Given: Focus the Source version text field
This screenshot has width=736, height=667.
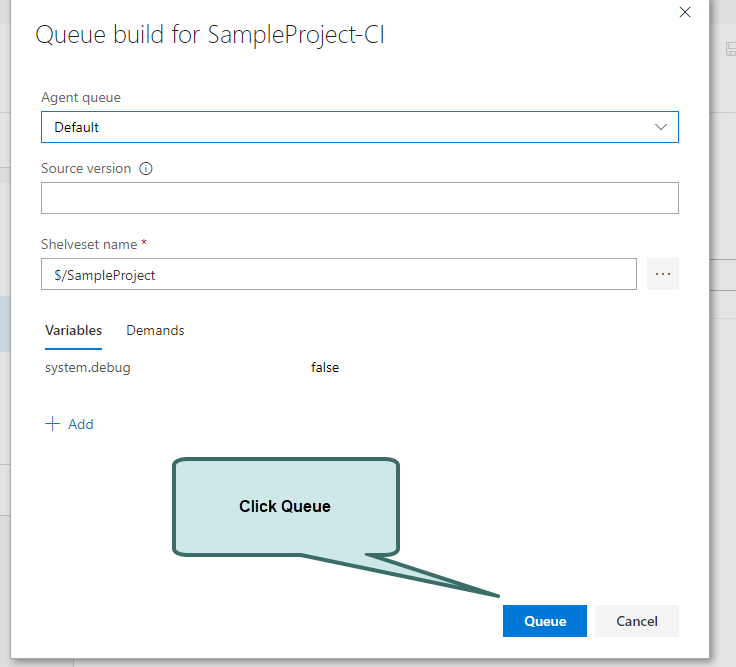Looking at the screenshot, I should [x=359, y=198].
